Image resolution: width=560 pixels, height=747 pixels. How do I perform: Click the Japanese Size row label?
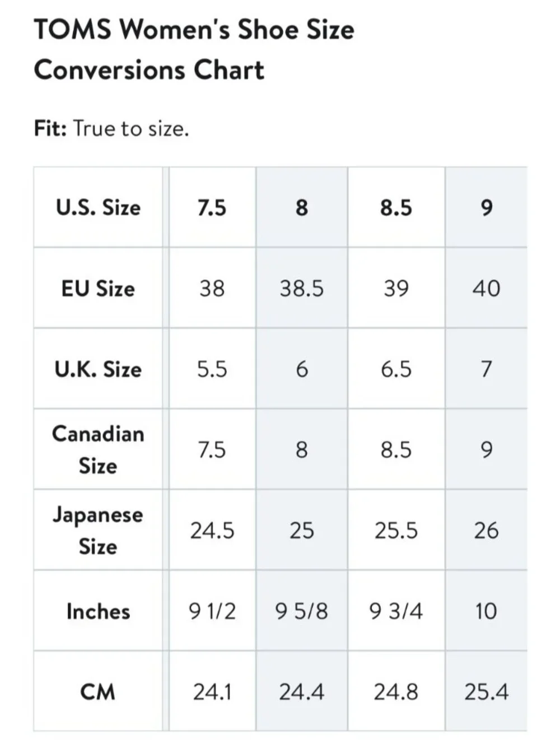pyautogui.click(x=98, y=530)
